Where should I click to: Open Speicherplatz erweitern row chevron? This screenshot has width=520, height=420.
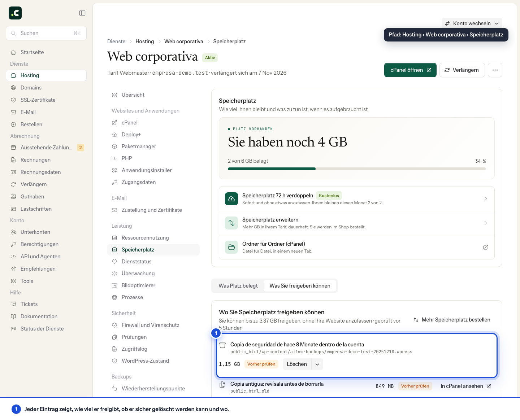[486, 223]
